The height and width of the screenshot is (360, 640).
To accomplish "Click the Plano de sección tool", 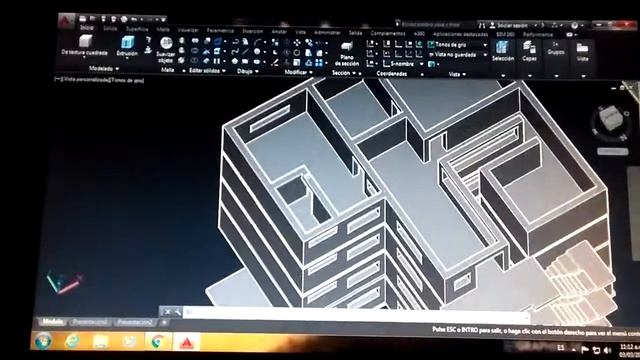I will (x=347, y=53).
